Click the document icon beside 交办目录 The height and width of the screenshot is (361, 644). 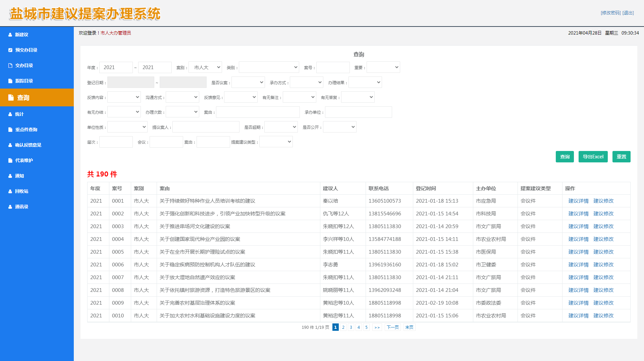click(x=10, y=65)
